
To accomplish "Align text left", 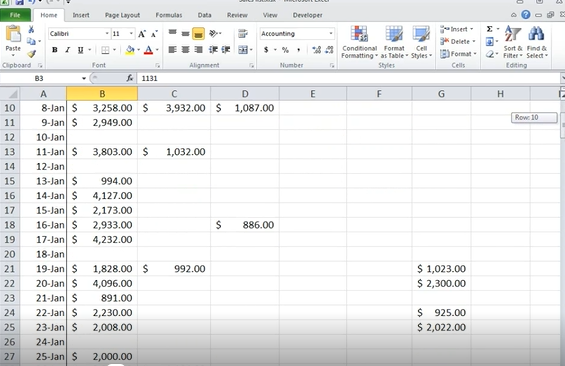I will coord(173,50).
